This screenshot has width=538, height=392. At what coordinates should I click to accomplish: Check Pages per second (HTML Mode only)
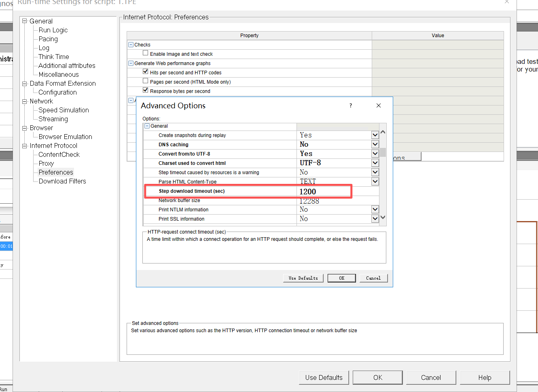(x=145, y=81)
